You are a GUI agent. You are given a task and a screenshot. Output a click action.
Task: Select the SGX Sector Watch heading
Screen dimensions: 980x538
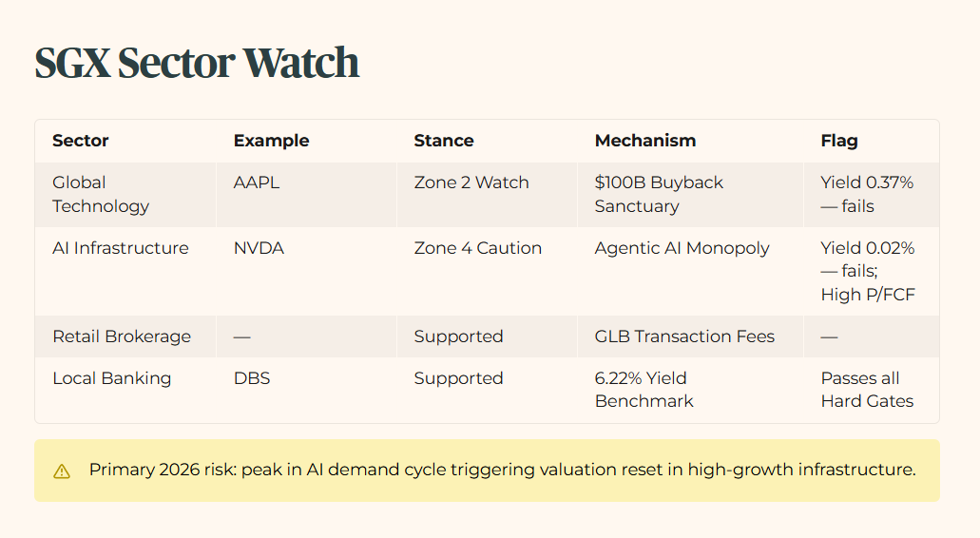(197, 63)
